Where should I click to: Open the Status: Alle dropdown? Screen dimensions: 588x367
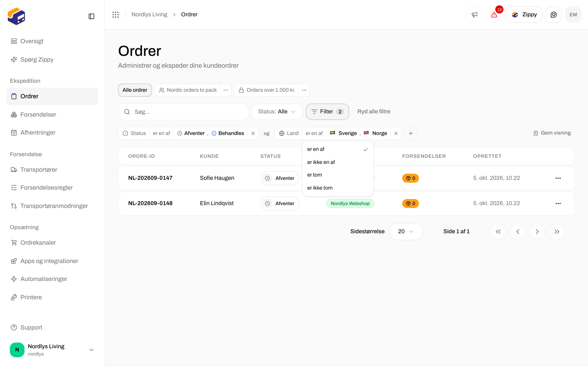point(277,112)
